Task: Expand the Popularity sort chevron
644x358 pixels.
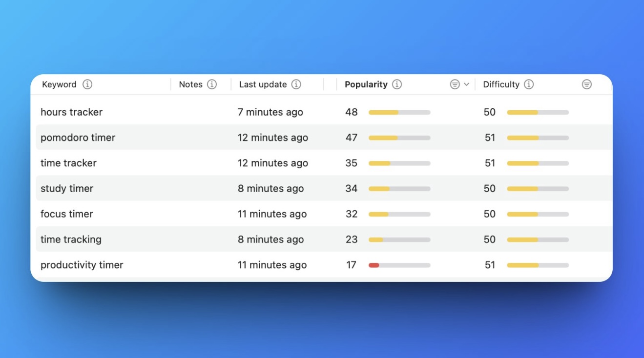Action: coord(467,84)
